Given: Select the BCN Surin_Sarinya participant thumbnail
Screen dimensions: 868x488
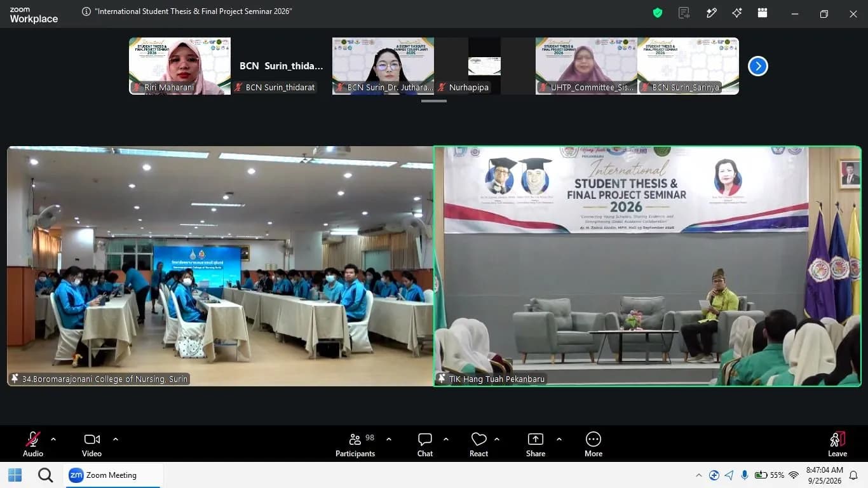Looking at the screenshot, I should (x=688, y=66).
